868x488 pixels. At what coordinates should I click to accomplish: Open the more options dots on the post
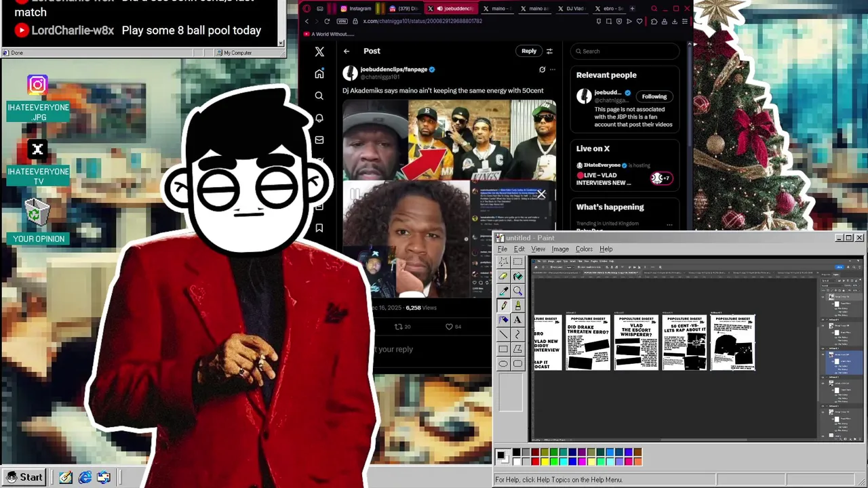pyautogui.click(x=553, y=69)
